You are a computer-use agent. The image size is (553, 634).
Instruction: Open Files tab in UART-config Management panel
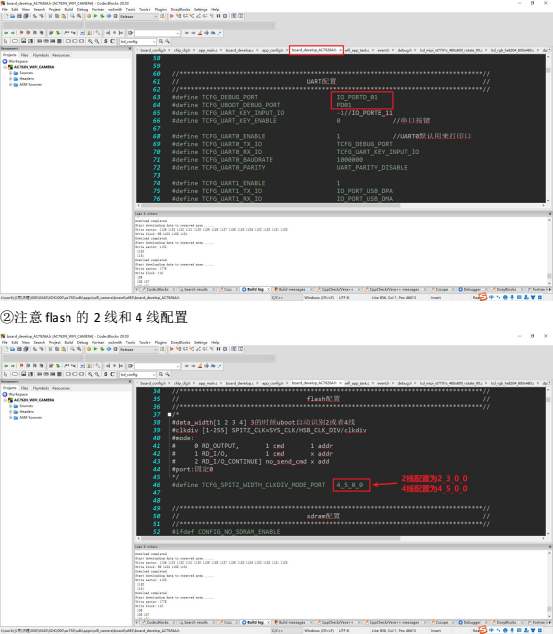[x=25, y=55]
